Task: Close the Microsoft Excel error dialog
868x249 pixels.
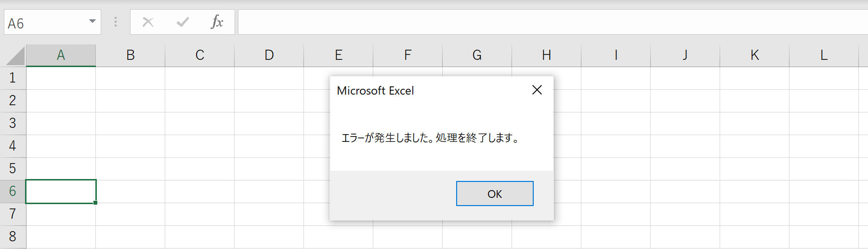Action: pos(537,90)
